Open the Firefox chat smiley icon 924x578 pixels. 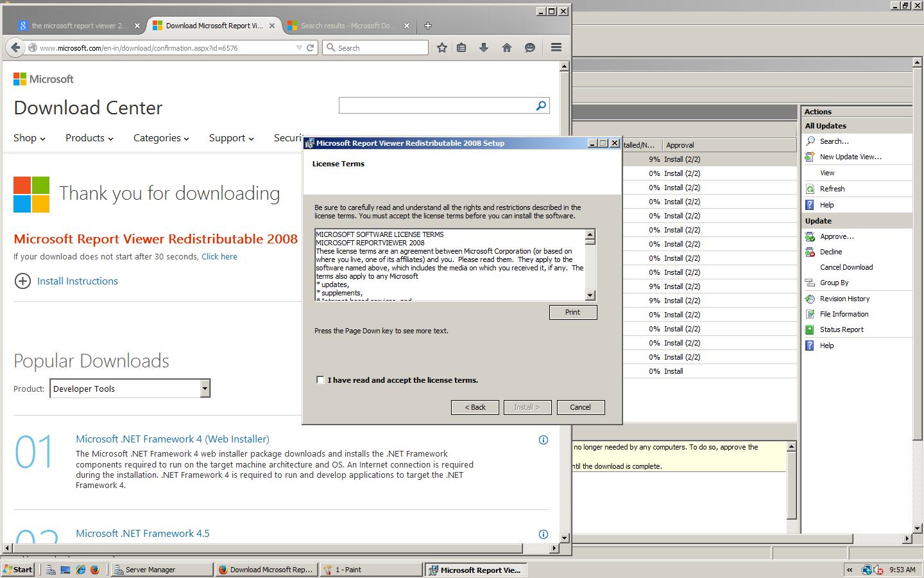click(x=530, y=48)
